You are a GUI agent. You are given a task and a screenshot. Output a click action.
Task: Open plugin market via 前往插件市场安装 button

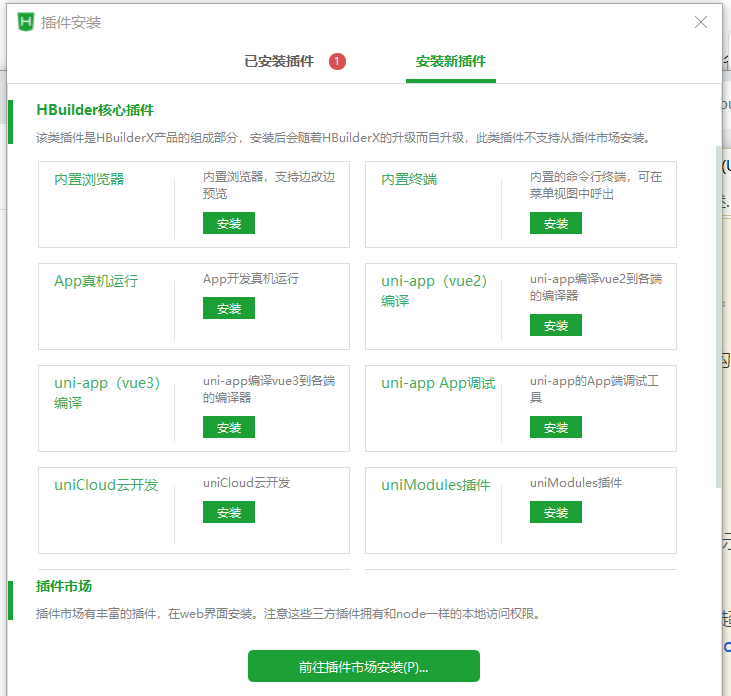(x=364, y=666)
